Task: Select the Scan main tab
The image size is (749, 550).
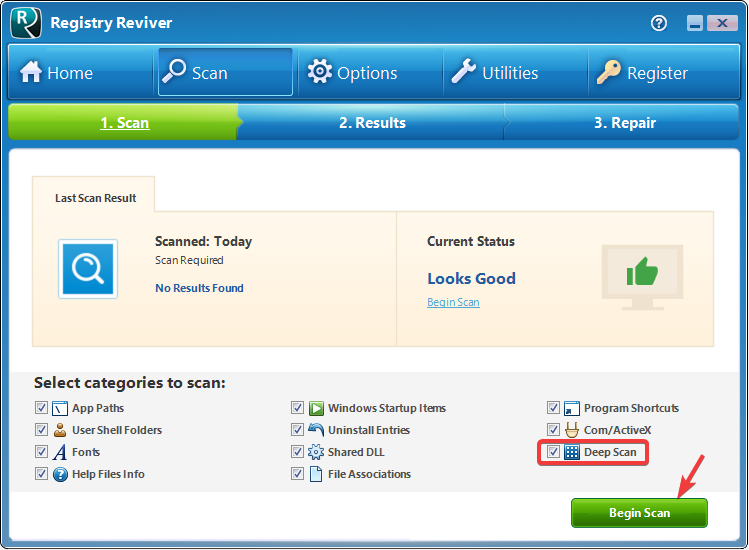Action: point(225,73)
